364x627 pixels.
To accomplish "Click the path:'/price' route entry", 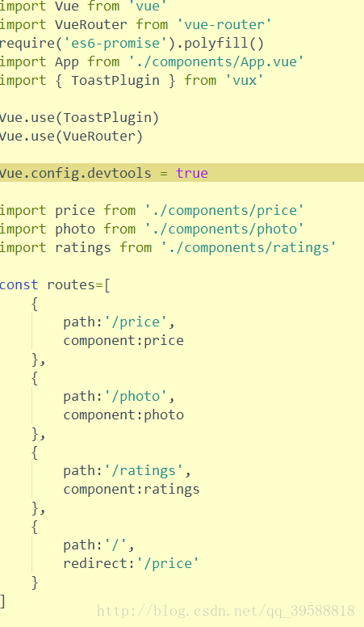I will 119,322.
